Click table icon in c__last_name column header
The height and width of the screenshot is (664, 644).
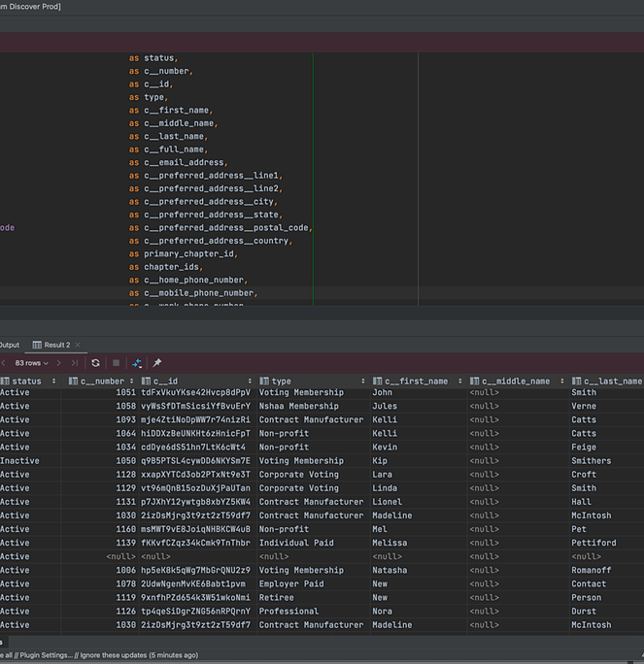(x=576, y=382)
